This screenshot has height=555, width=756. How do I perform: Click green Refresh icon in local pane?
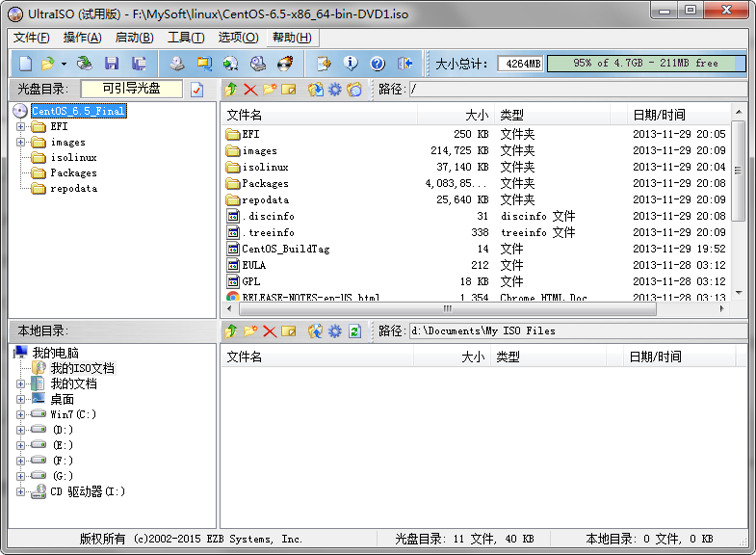click(354, 331)
